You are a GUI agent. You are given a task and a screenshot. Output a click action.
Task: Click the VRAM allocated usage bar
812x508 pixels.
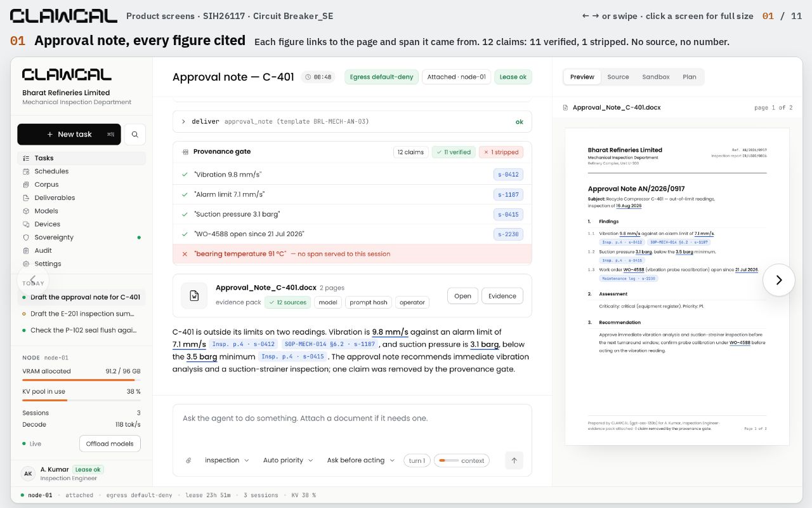point(81,380)
